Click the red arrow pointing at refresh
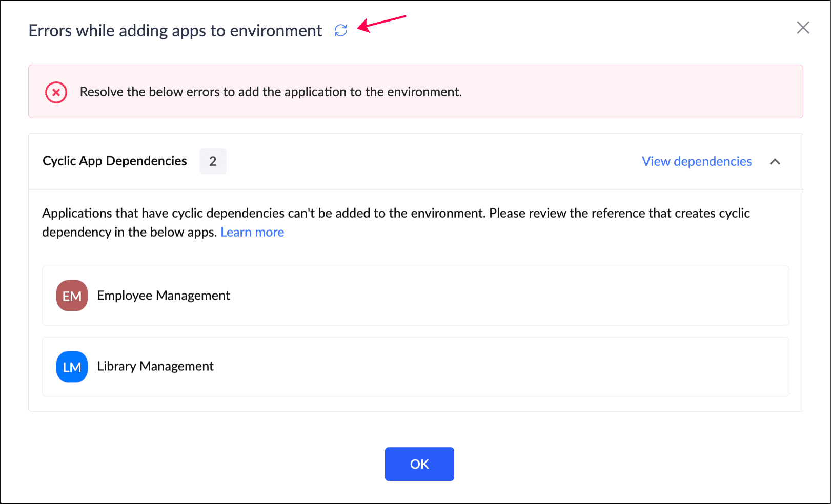This screenshot has height=504, width=831. tap(382, 23)
